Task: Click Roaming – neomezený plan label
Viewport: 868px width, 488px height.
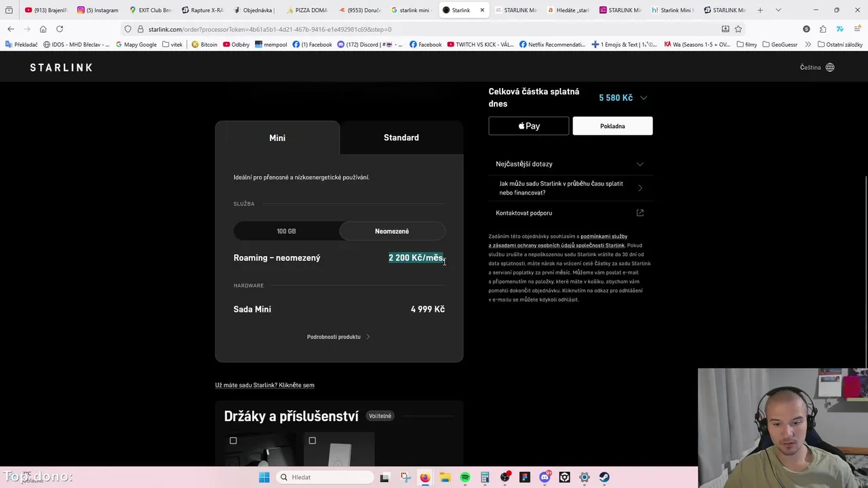Action: tap(277, 258)
